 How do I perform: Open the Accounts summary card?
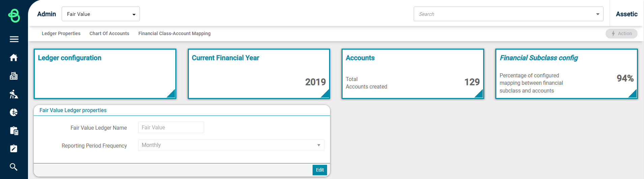[413, 74]
